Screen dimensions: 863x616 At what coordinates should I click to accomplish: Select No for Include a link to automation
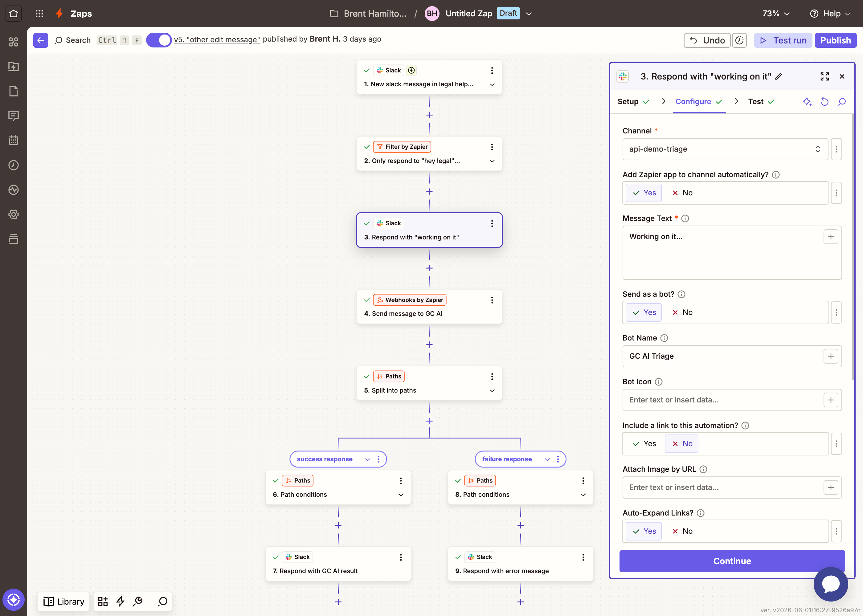coord(682,443)
